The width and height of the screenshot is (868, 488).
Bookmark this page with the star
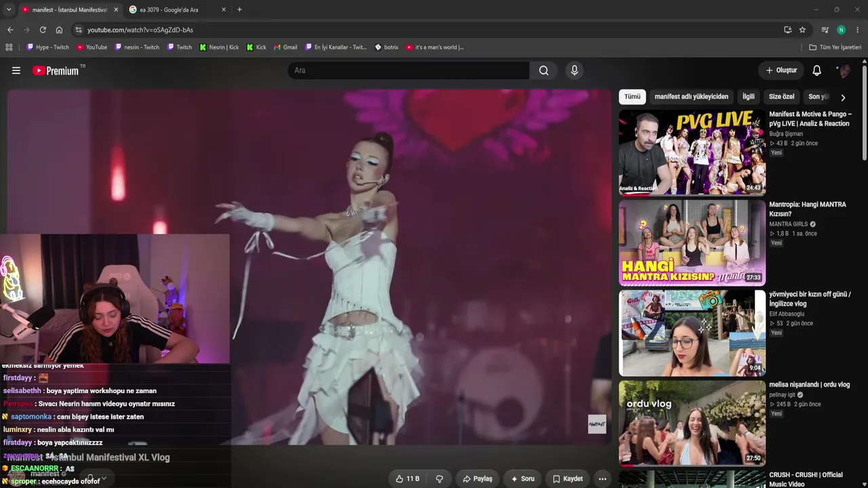[x=802, y=30]
